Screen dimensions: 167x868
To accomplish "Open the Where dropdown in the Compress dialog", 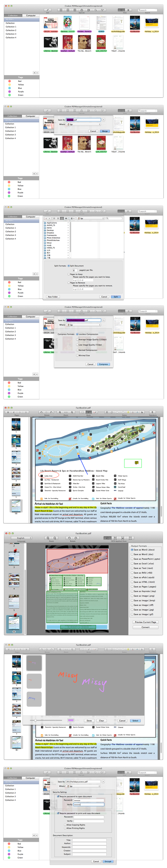I will click(84, 325).
